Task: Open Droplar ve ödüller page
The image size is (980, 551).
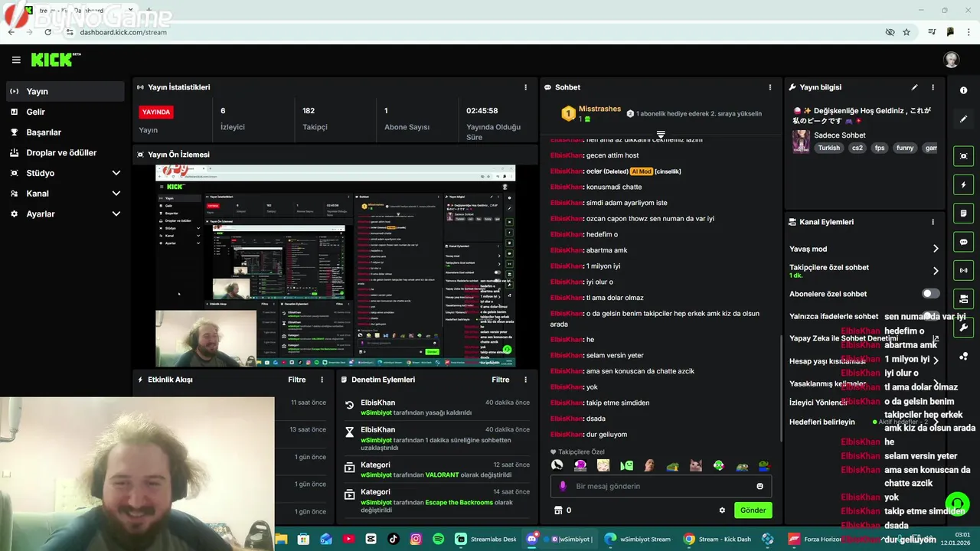Action: pyautogui.click(x=65, y=152)
